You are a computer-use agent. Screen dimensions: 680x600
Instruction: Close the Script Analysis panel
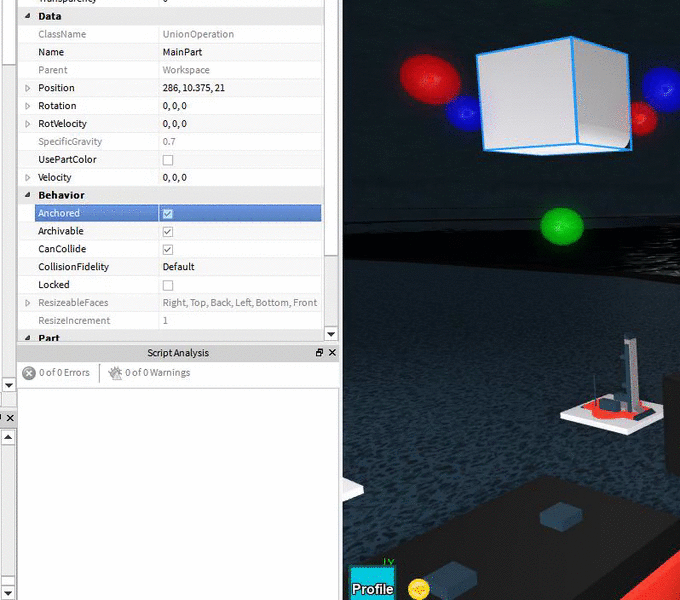click(x=332, y=352)
